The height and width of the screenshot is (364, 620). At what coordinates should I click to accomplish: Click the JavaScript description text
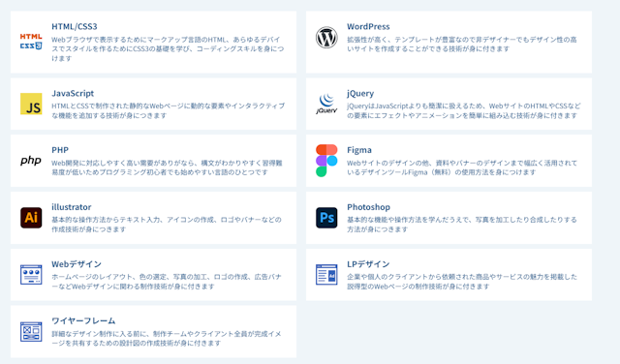click(168, 110)
